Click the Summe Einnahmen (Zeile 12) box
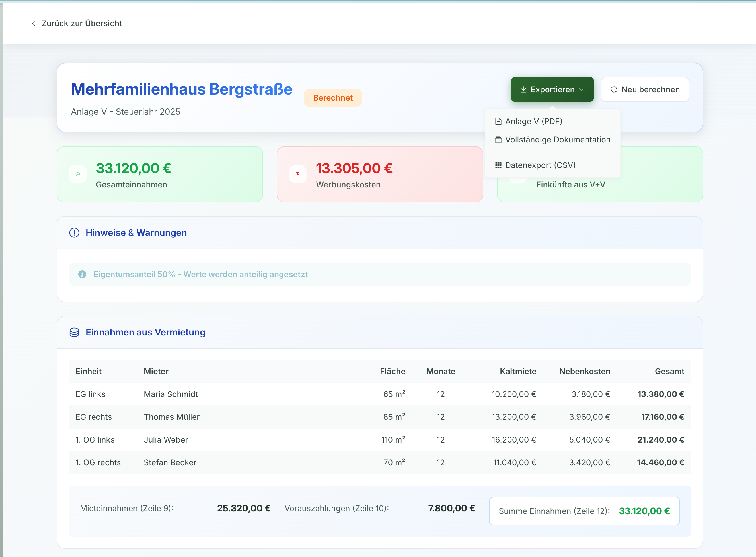Viewport: 756px width, 557px height. coord(584,511)
